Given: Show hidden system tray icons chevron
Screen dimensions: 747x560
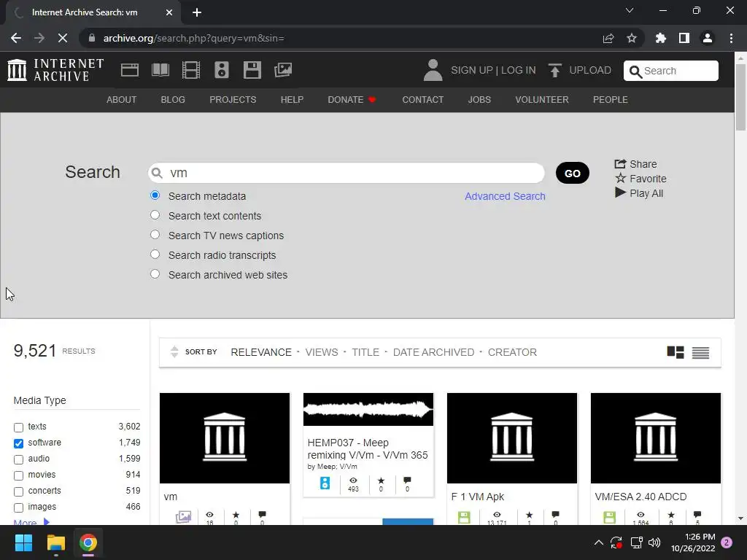Looking at the screenshot, I should [599, 542].
